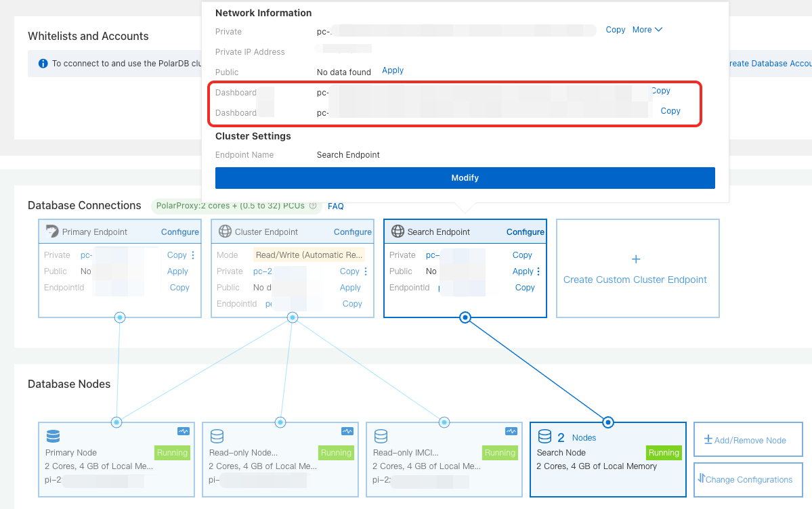The width and height of the screenshot is (812, 509).
Task: Click the plus icon for custom cluster endpoint
Action: (x=636, y=259)
